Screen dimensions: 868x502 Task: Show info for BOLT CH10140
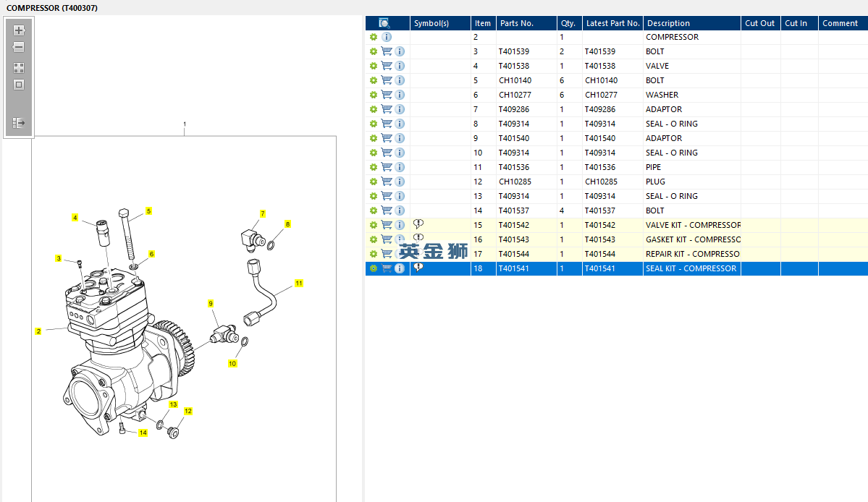pos(400,80)
